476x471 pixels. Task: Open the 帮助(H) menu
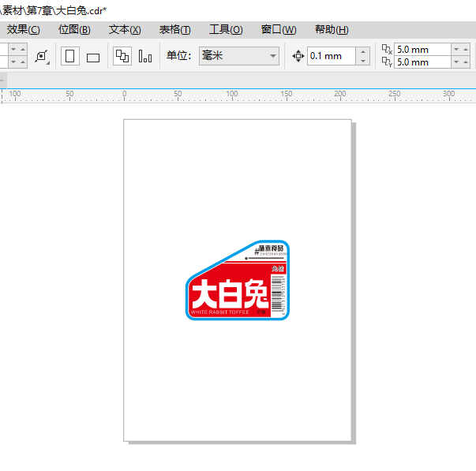coord(332,30)
